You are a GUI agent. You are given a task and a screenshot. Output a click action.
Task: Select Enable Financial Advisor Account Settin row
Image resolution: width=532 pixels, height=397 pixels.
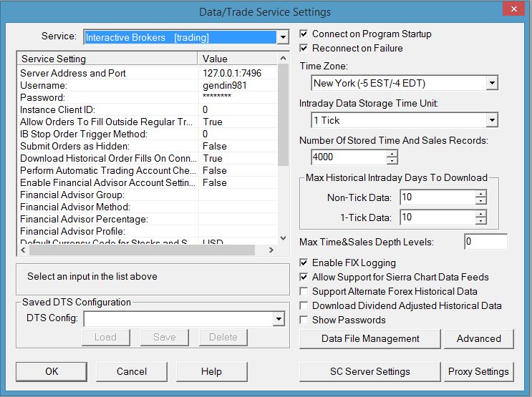coord(147,183)
